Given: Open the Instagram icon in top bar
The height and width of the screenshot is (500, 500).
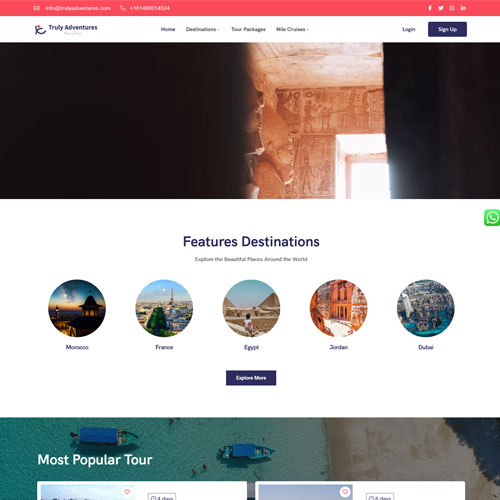Looking at the screenshot, I should (452, 8).
